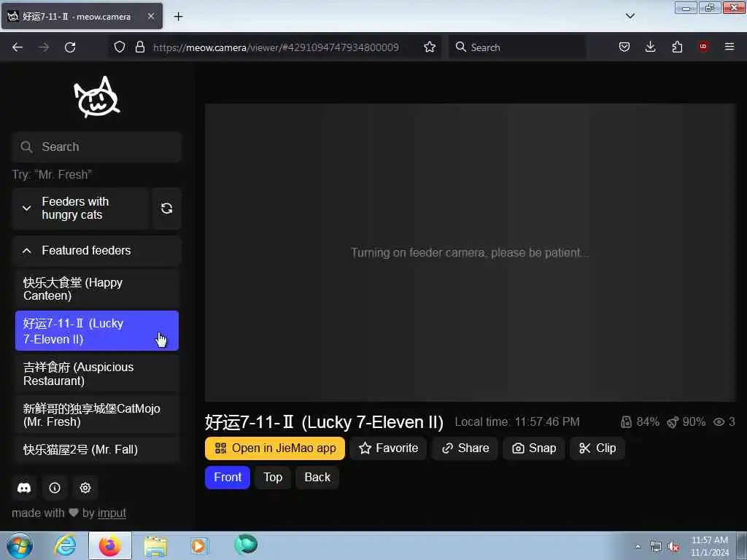The width and height of the screenshot is (747, 560).
Task: Open the browser downloads icon
Action: (650, 47)
